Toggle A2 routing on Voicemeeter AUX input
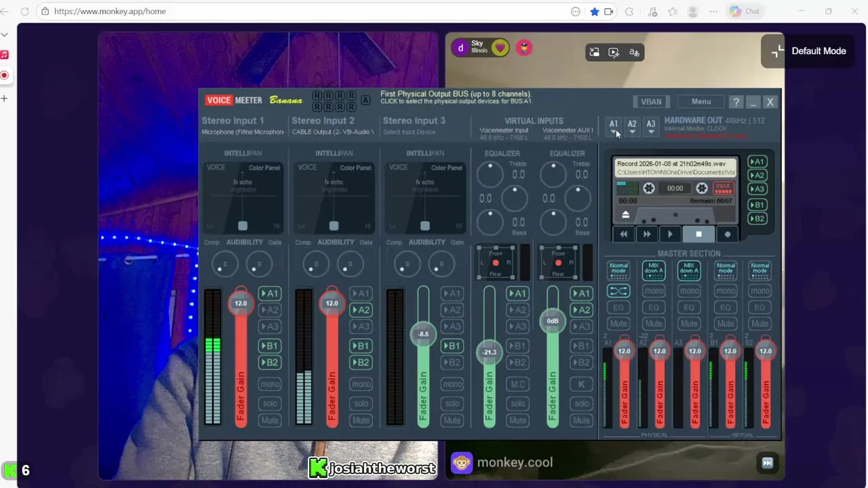The width and height of the screenshot is (868, 488). click(581, 310)
